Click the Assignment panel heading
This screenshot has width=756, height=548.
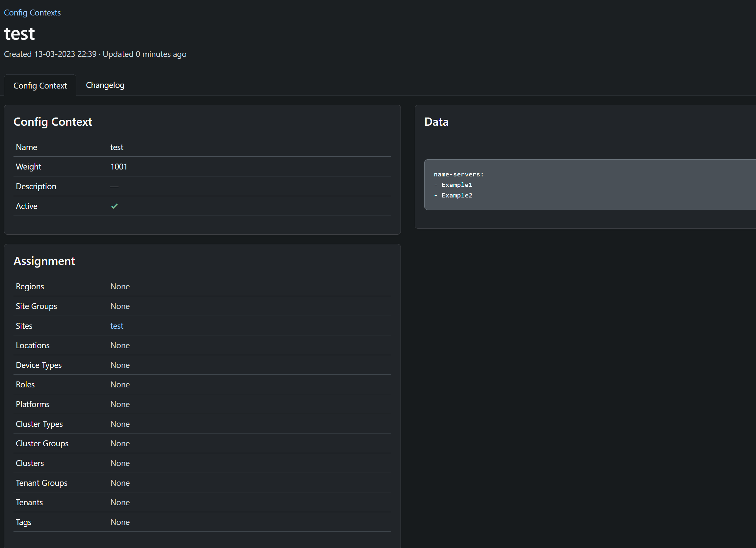click(44, 261)
